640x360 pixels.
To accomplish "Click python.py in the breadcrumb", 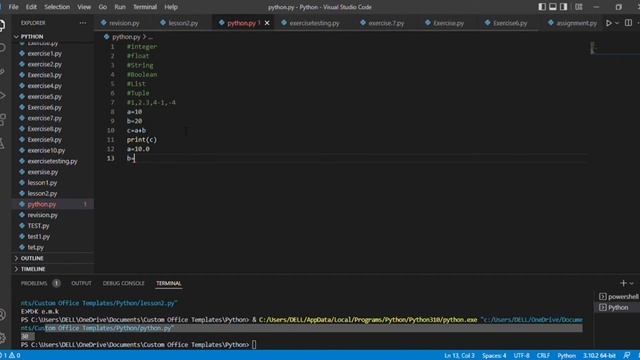I will point(126,37).
